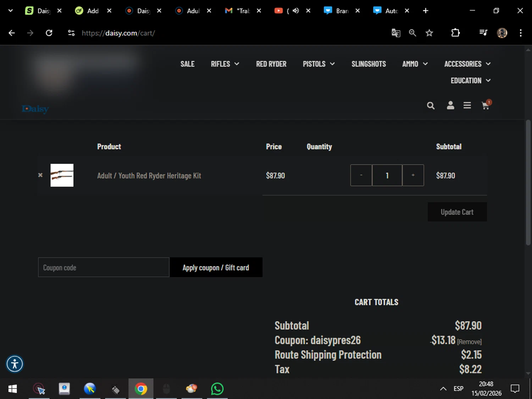Screen dimensions: 532x399
Task: Click the Tax amount $8.22
Action: click(470, 369)
